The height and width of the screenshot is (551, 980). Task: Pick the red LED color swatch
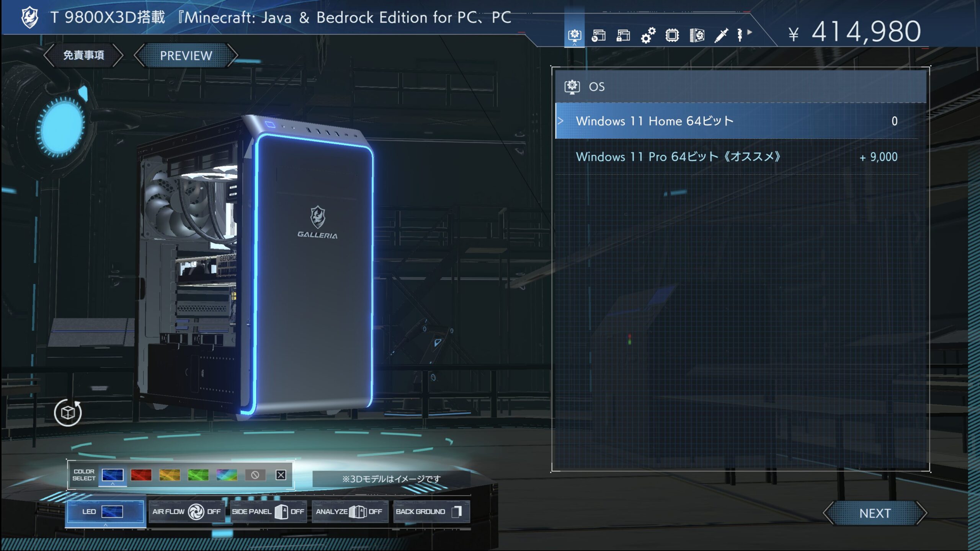(x=141, y=475)
